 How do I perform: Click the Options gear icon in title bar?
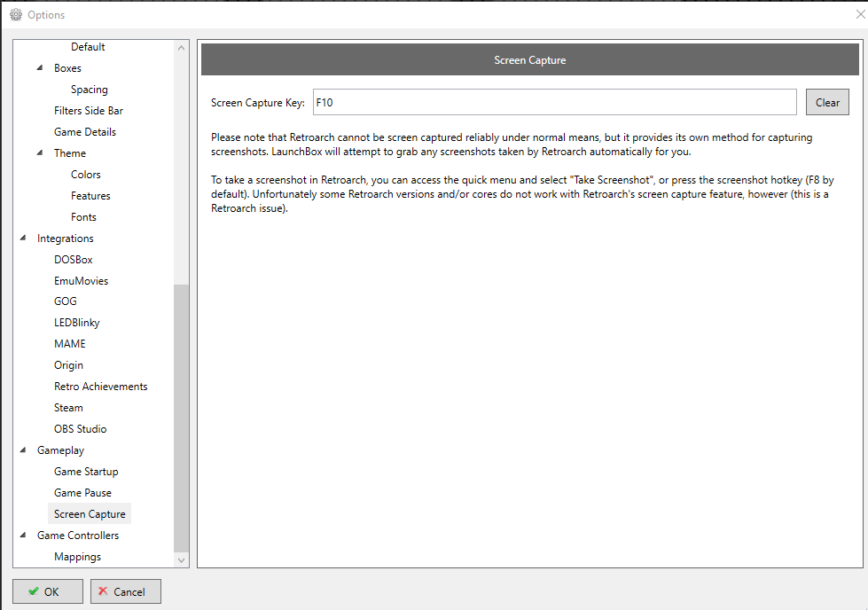tap(16, 15)
